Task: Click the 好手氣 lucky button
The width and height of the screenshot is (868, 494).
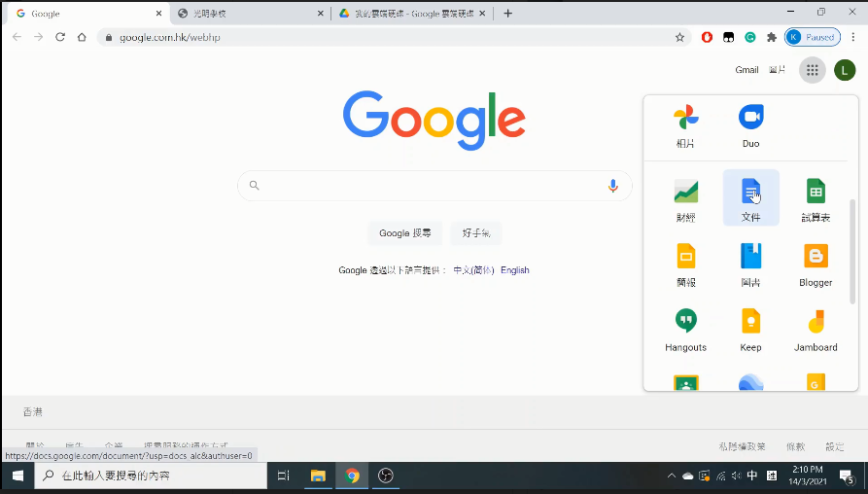Action: (476, 233)
